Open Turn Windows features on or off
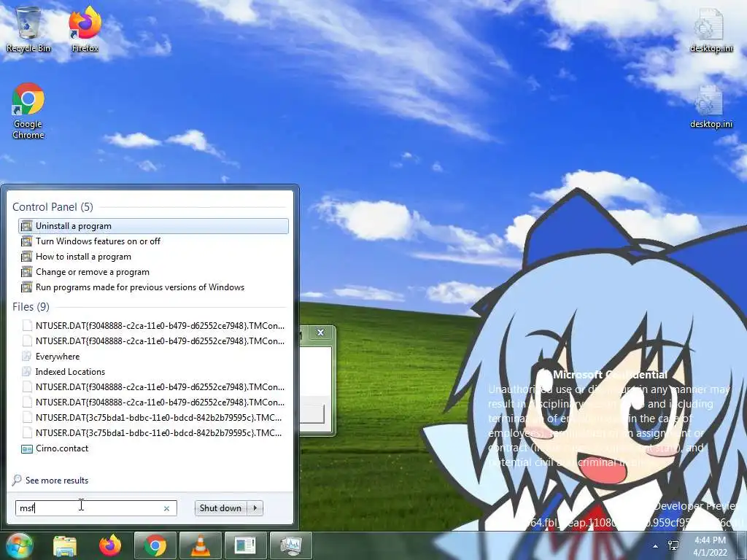Screen dimensions: 747x560 (x=153, y=241)
